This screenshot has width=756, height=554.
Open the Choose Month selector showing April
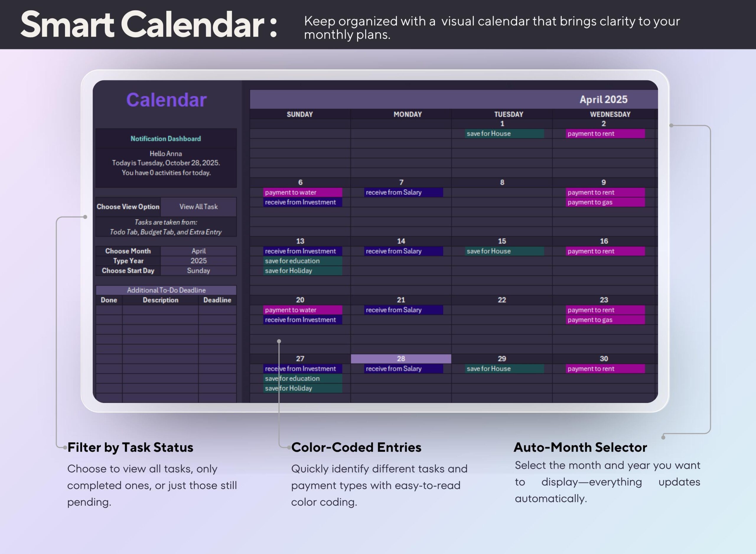(198, 251)
